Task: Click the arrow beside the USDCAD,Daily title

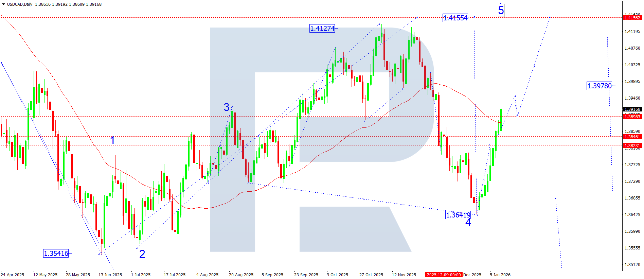Action: pyautogui.click(x=4, y=4)
